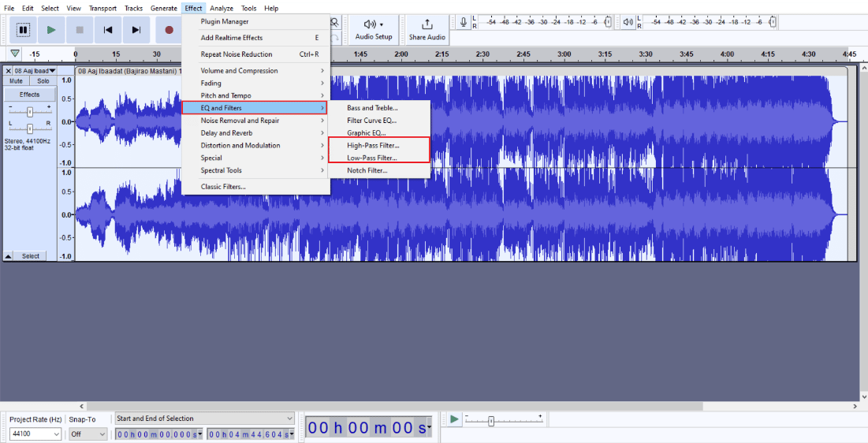The width and height of the screenshot is (868, 443).
Task: Choose Repeat Noise Reduction
Action: click(255, 54)
